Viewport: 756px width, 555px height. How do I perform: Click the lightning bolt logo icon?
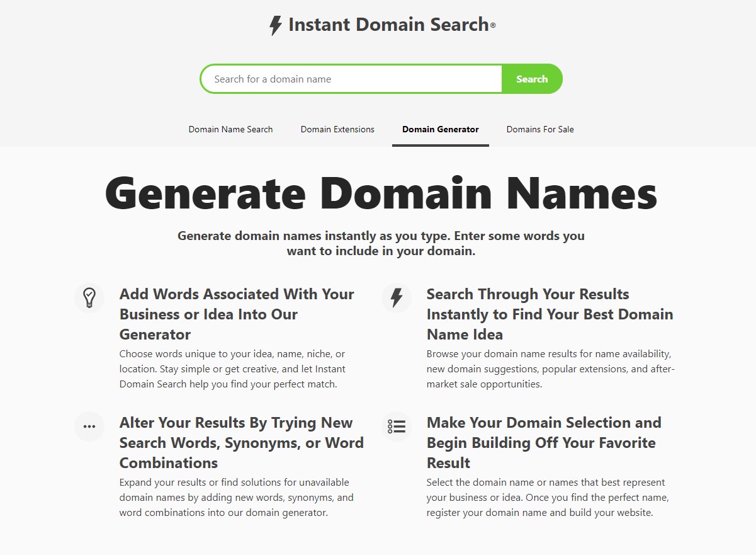tap(275, 26)
